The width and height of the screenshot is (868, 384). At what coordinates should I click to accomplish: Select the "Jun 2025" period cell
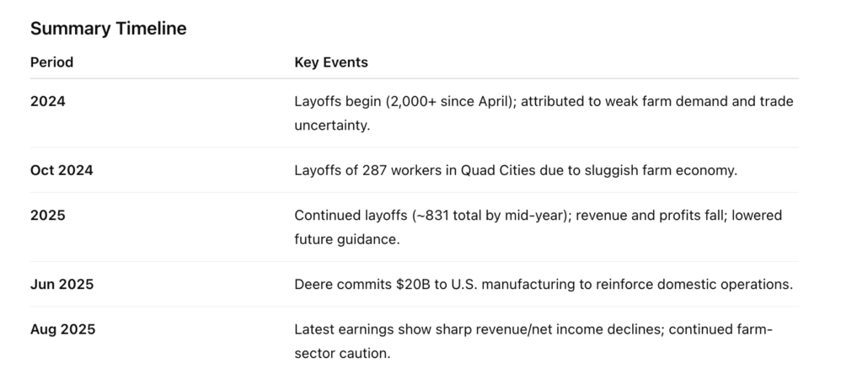click(62, 285)
